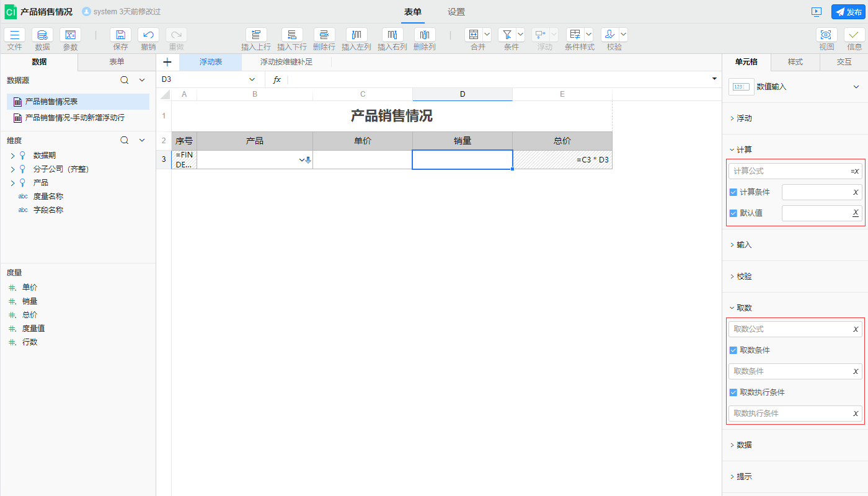
Task: Select the 产品销售情况-手动新增浮动行 data source
Action: (x=74, y=117)
